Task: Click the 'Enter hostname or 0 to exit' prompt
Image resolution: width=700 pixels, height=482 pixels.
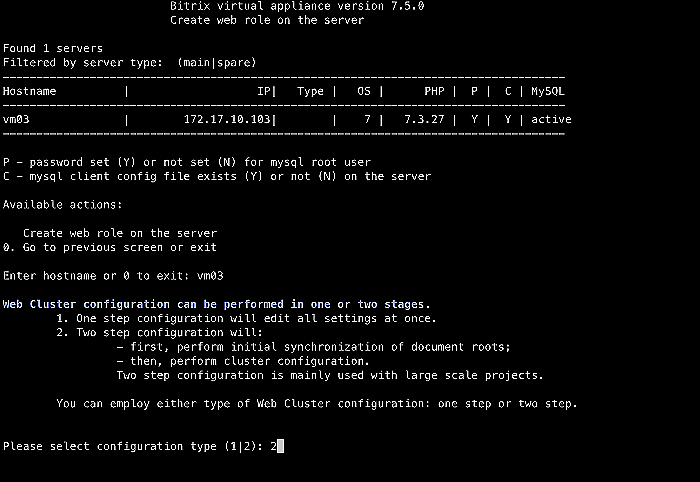Action: [113, 276]
